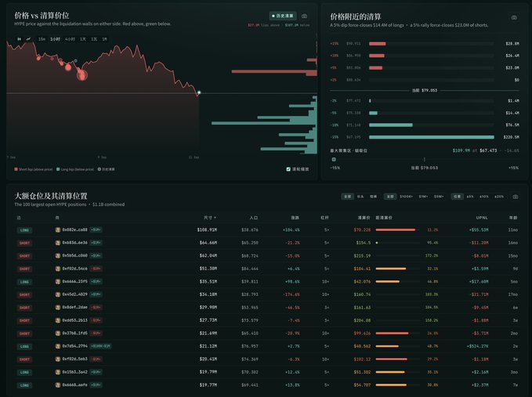This screenshot has height=397, width=532.
Task: Open wallet address 0x082e…ca88
Action: click(74, 230)
